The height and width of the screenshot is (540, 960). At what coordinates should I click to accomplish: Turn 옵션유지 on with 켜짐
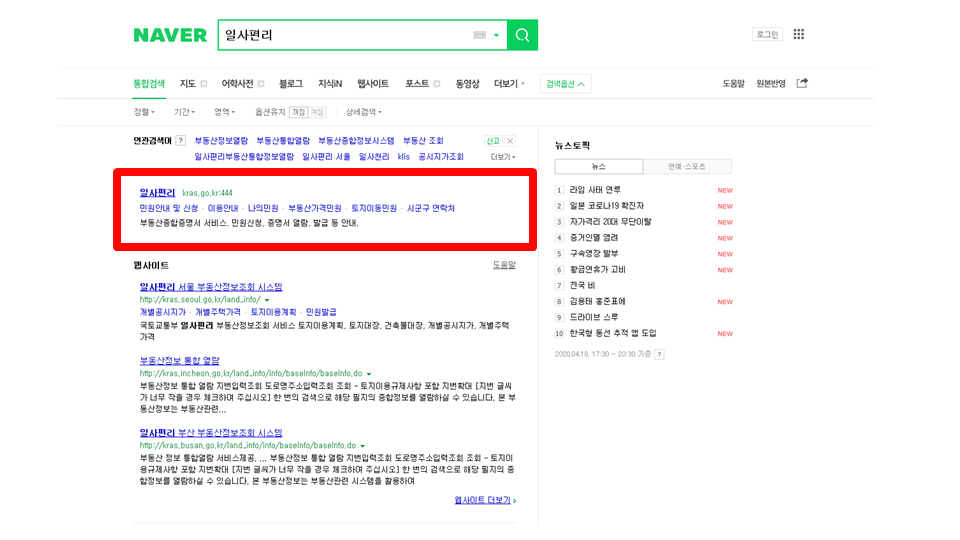(317, 112)
